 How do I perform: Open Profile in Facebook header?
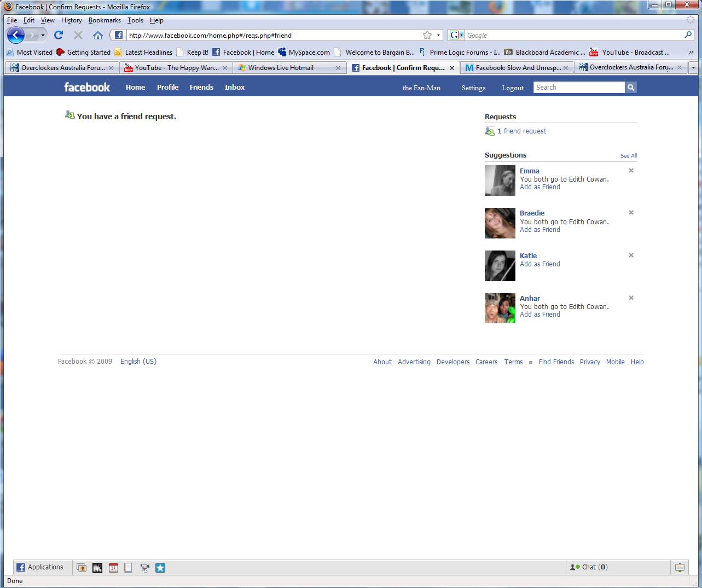[x=168, y=88]
